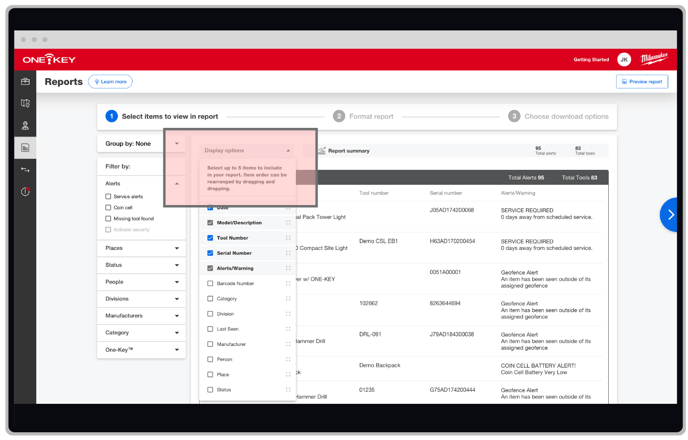
Task: Click the Tool number column header
Action: pos(374,193)
